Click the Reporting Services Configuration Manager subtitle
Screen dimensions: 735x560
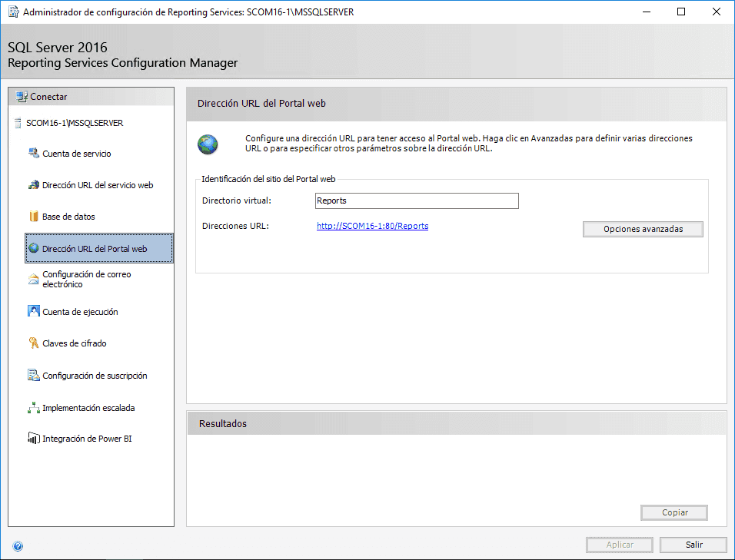click(123, 63)
